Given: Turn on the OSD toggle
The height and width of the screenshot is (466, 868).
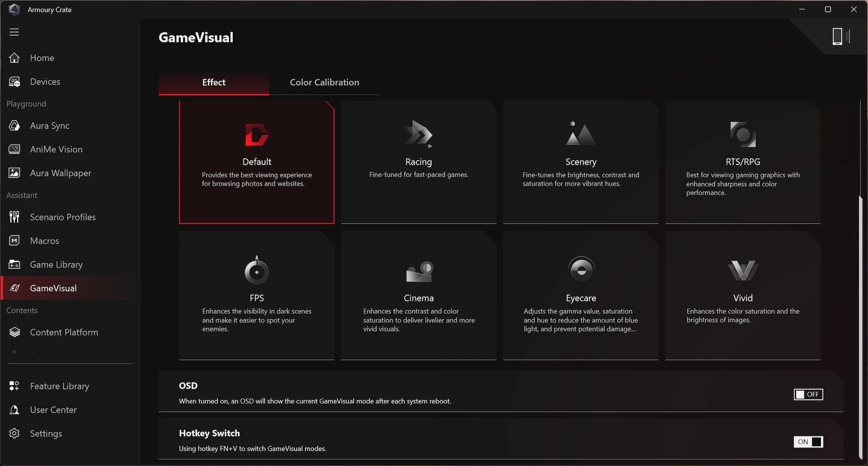Looking at the screenshot, I should pos(808,394).
